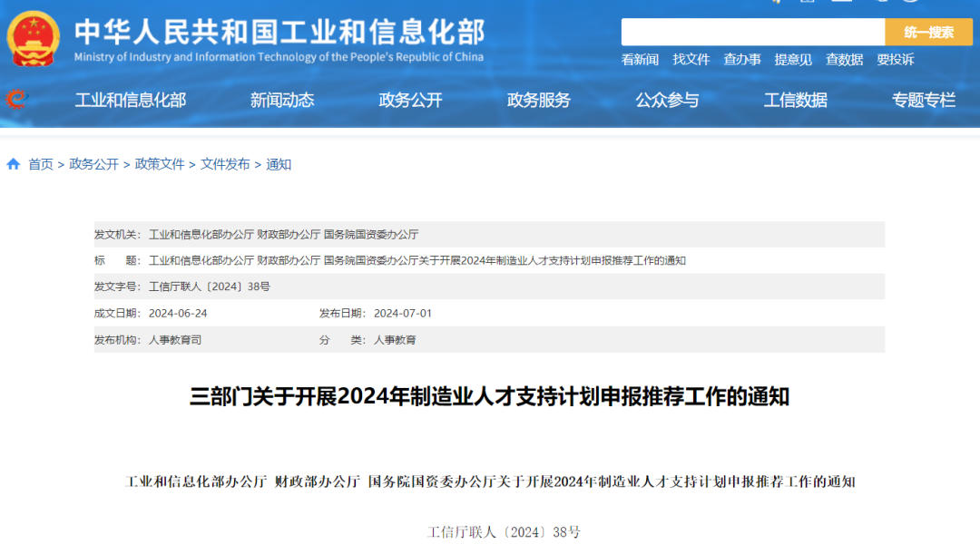Click the 统一搜索 search button

point(929,32)
